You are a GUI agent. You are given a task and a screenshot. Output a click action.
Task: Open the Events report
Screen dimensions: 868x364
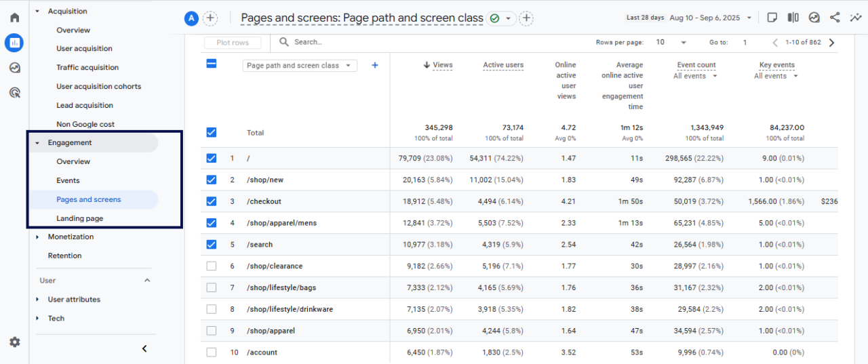coord(68,180)
